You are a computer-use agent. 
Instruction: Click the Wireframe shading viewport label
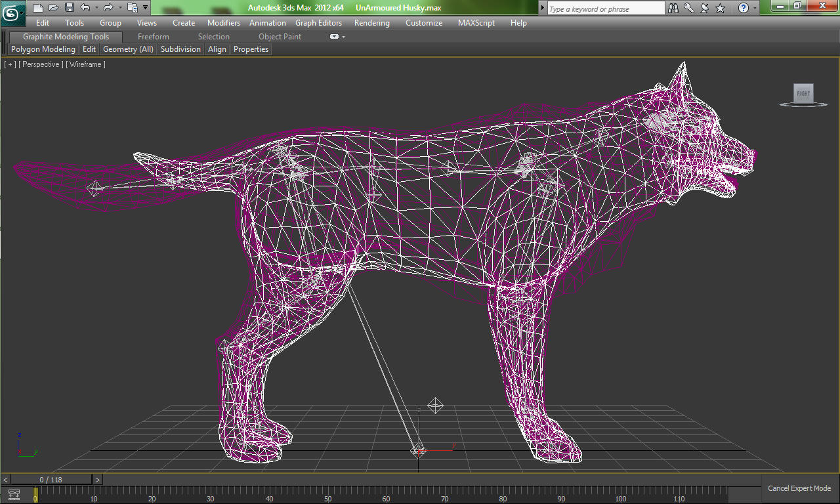(85, 64)
